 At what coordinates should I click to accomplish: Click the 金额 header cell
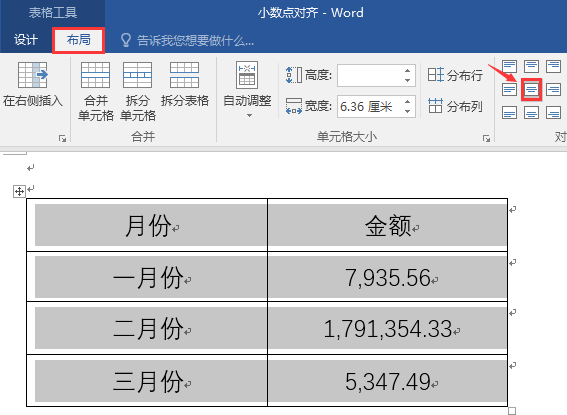click(388, 225)
